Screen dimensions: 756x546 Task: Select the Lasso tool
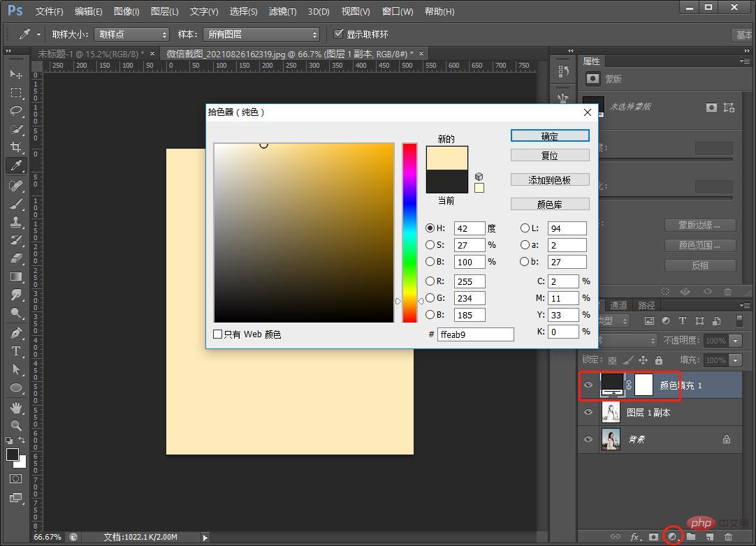(x=16, y=111)
